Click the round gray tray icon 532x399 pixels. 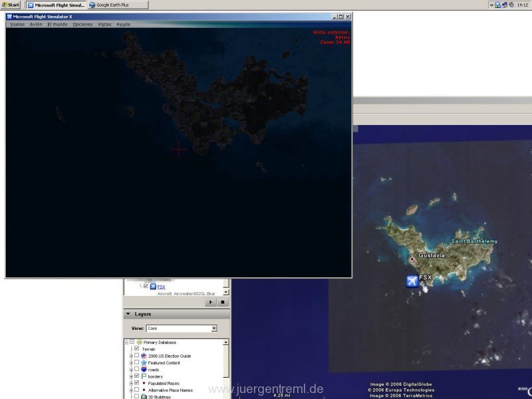[x=511, y=5]
